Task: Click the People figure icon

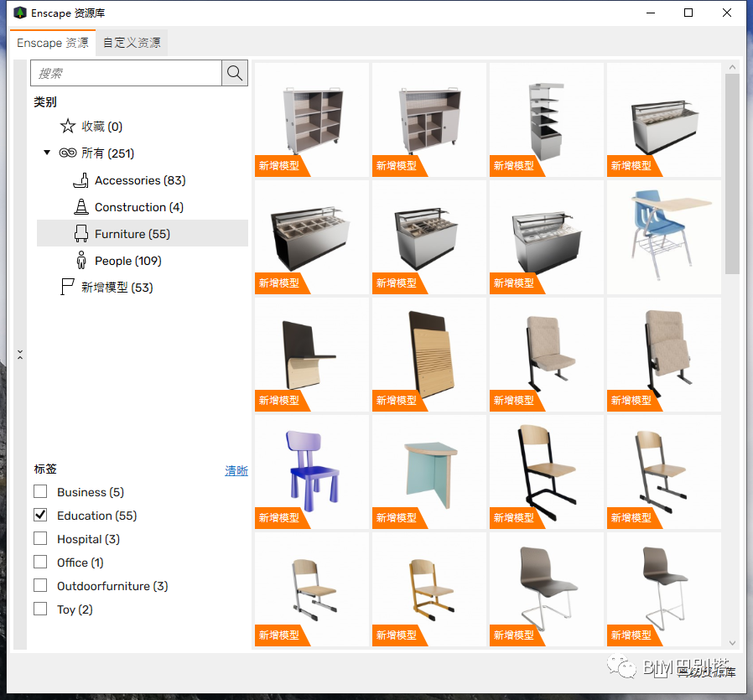Action: (81, 260)
